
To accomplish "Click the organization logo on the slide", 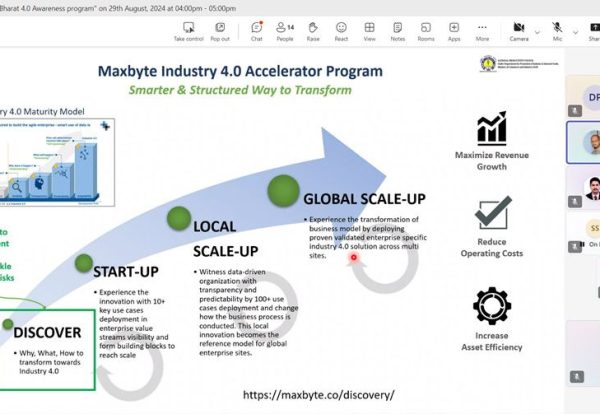I will pyautogui.click(x=518, y=63).
